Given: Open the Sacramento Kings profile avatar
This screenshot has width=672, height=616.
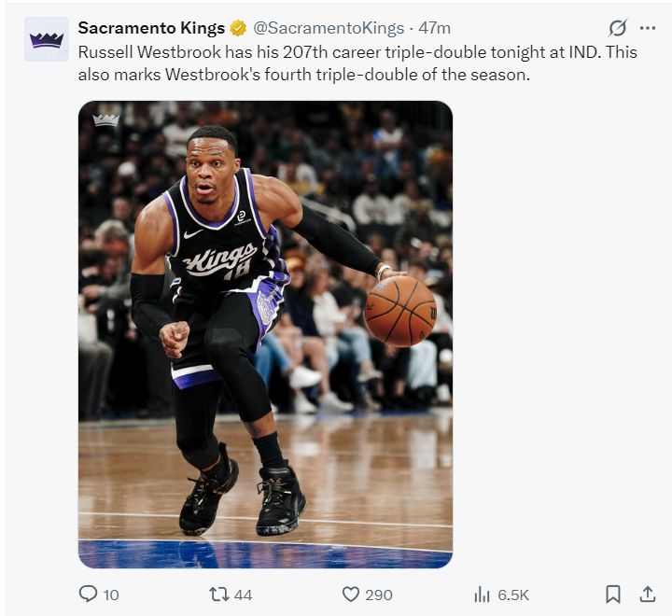Looking at the screenshot, I should point(46,39).
